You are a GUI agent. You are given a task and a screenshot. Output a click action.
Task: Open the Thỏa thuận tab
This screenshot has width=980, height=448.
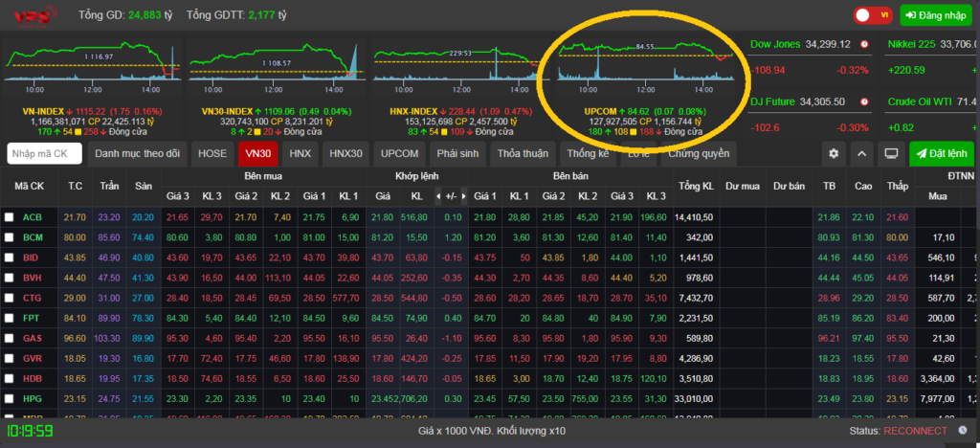pos(523,154)
